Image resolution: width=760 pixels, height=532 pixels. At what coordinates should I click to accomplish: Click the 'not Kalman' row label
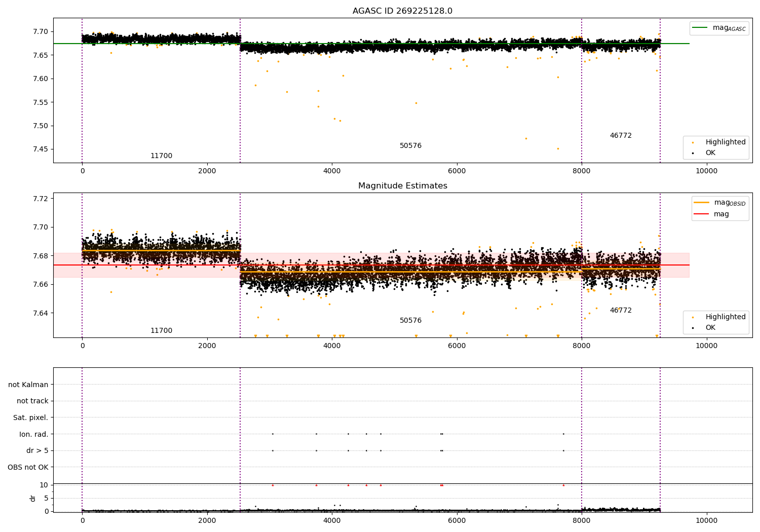coord(28,385)
